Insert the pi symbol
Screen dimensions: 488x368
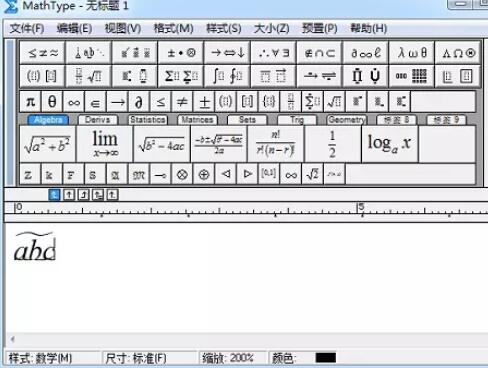[30, 102]
